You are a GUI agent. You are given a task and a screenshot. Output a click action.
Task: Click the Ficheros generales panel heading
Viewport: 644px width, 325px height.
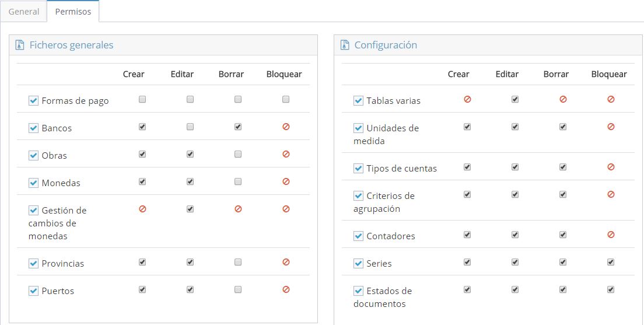(72, 45)
